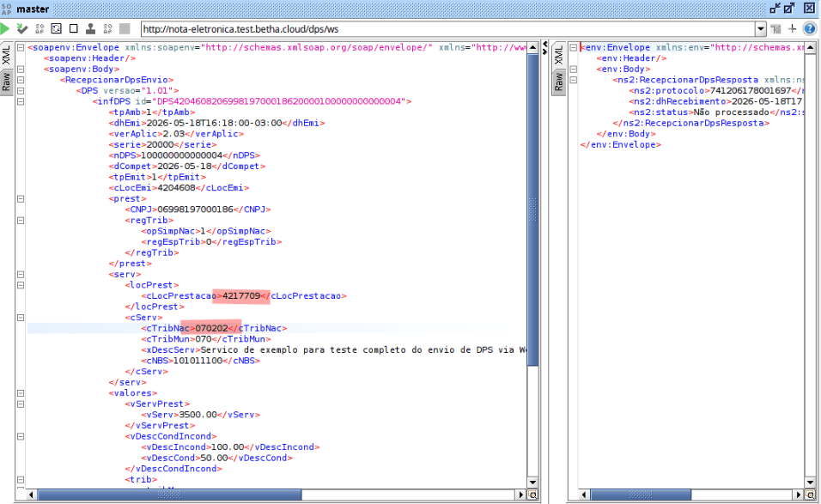821x504 pixels.
Task: Click the request editor vertical scrollbar thumb
Action: pos(532,209)
